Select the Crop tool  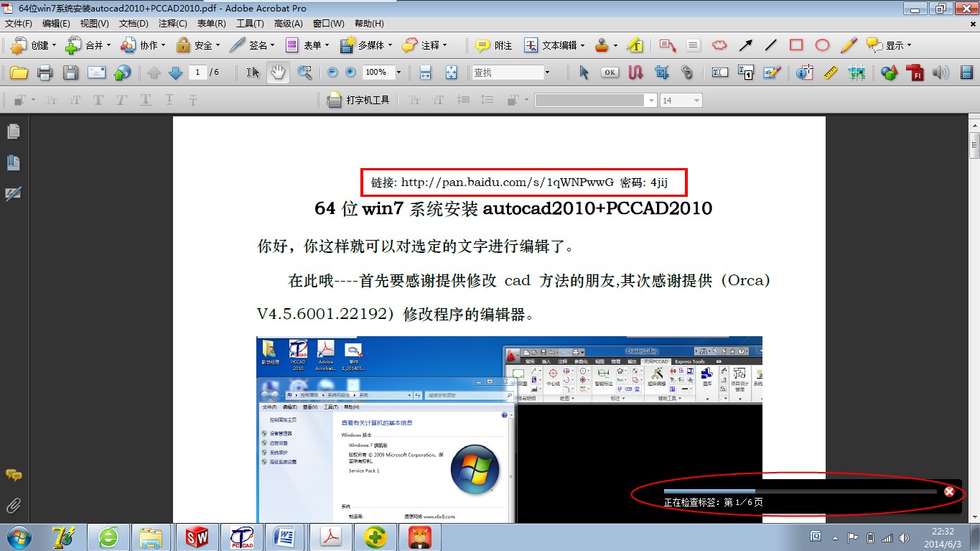[x=661, y=73]
